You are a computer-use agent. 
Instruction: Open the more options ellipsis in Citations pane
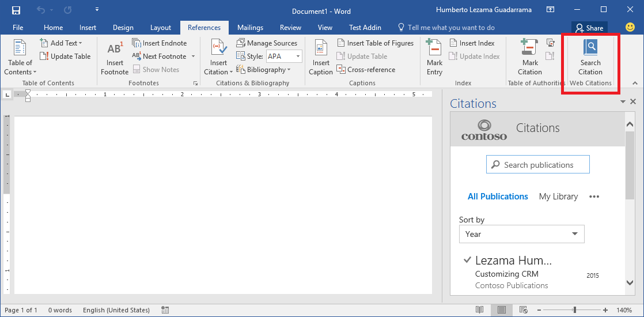[x=594, y=197]
